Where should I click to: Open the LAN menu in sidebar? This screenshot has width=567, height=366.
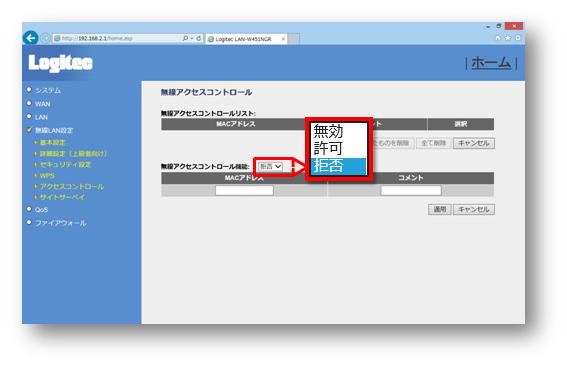coord(41,117)
